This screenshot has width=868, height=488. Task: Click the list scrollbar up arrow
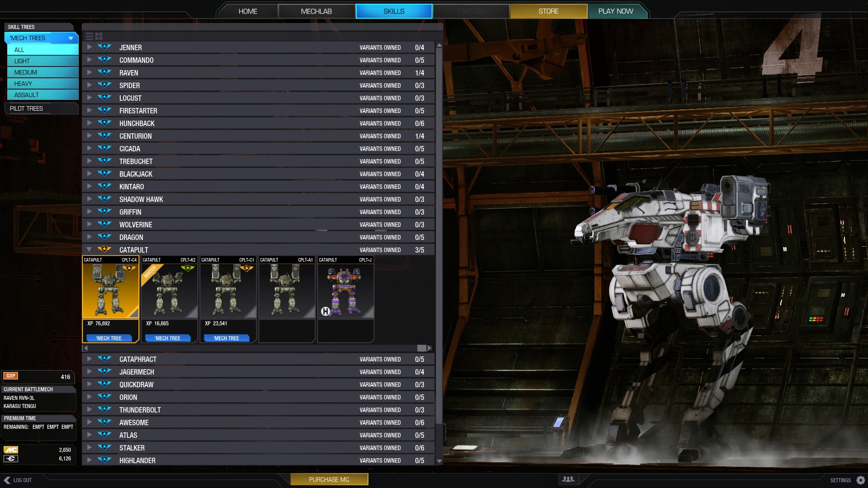click(439, 45)
